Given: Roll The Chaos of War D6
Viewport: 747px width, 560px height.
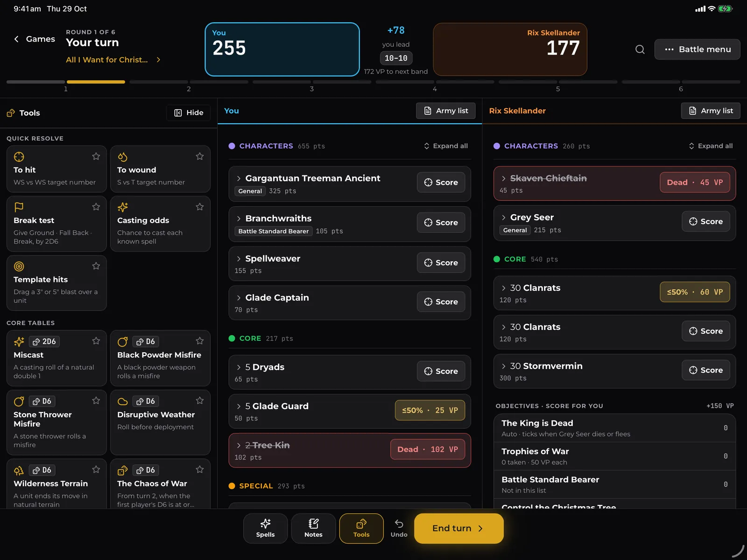Looking at the screenshot, I should 146,470.
